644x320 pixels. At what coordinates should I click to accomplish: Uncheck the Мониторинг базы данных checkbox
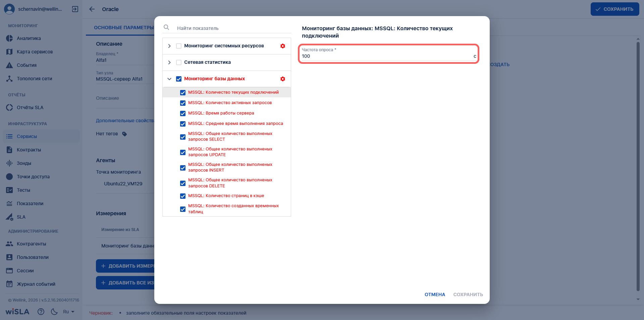pos(179,79)
